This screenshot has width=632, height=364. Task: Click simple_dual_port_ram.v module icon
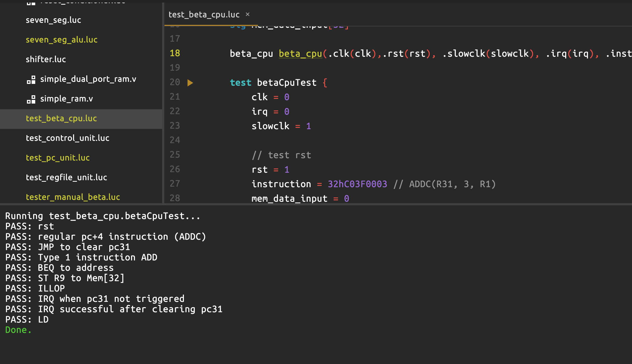pyautogui.click(x=31, y=79)
